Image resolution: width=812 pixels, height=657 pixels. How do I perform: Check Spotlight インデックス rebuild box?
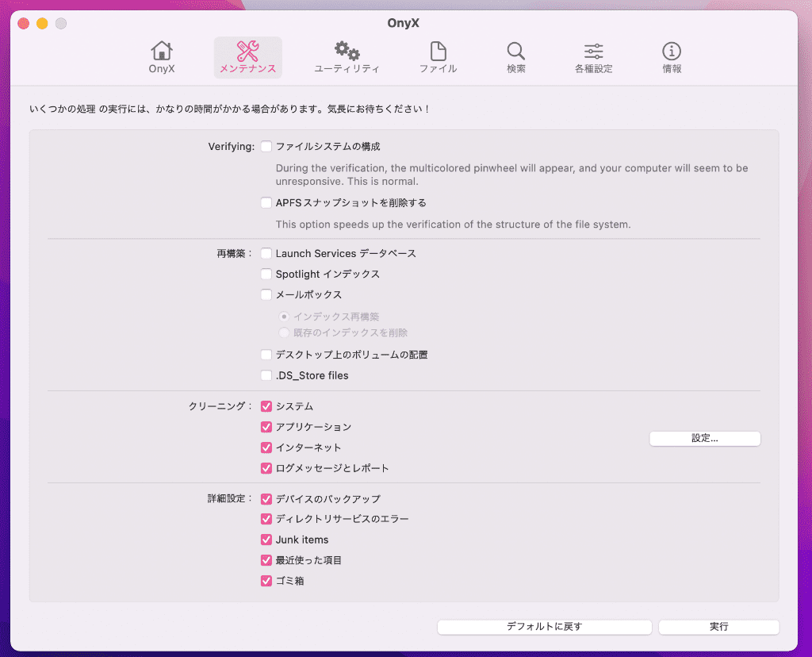click(266, 274)
